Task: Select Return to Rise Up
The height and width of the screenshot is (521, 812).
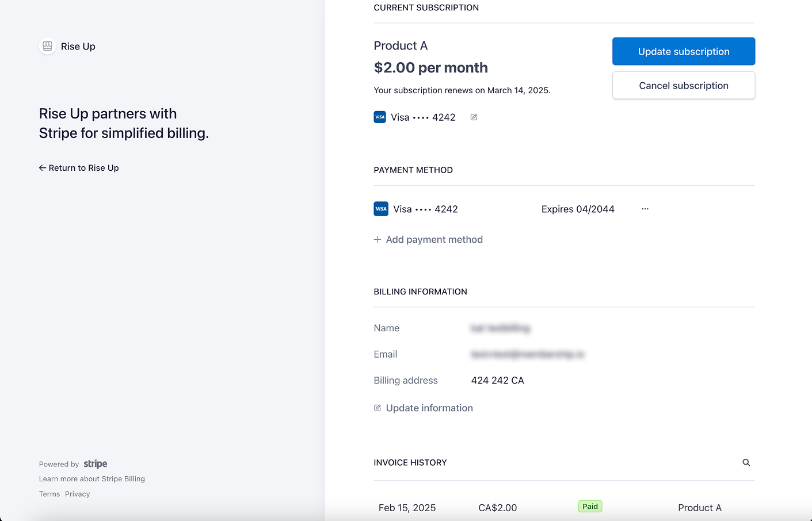Action: 83,168
